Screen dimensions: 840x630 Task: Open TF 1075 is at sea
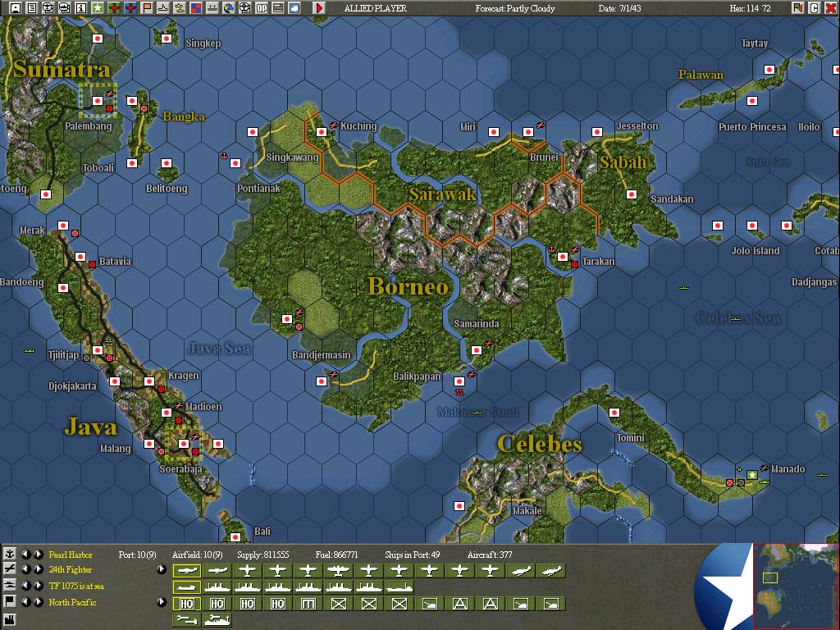(76, 586)
